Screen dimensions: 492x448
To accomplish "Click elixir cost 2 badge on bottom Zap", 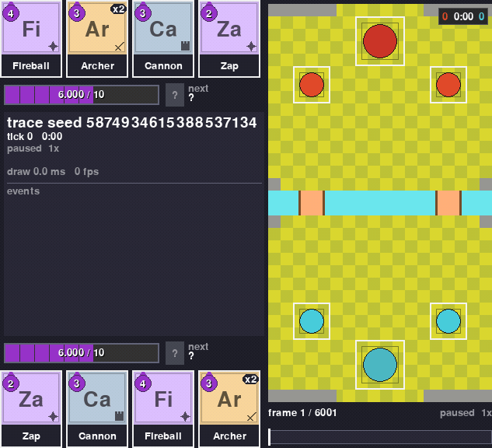I will (11, 383).
